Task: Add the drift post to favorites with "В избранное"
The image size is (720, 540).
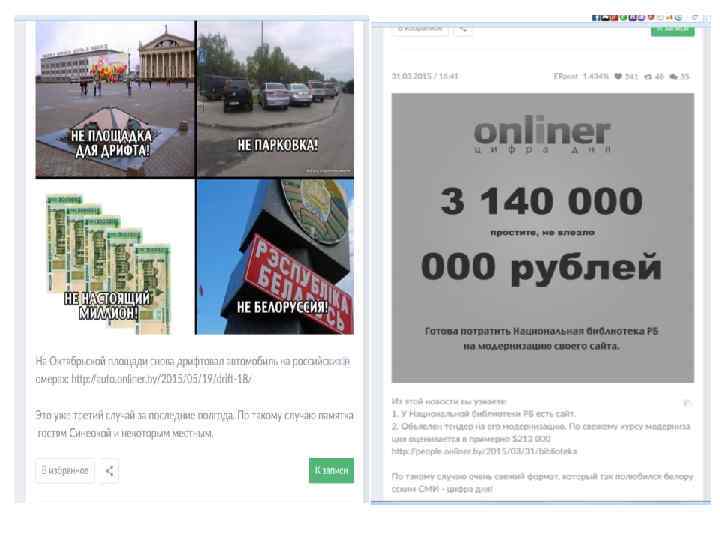Action: point(65,471)
